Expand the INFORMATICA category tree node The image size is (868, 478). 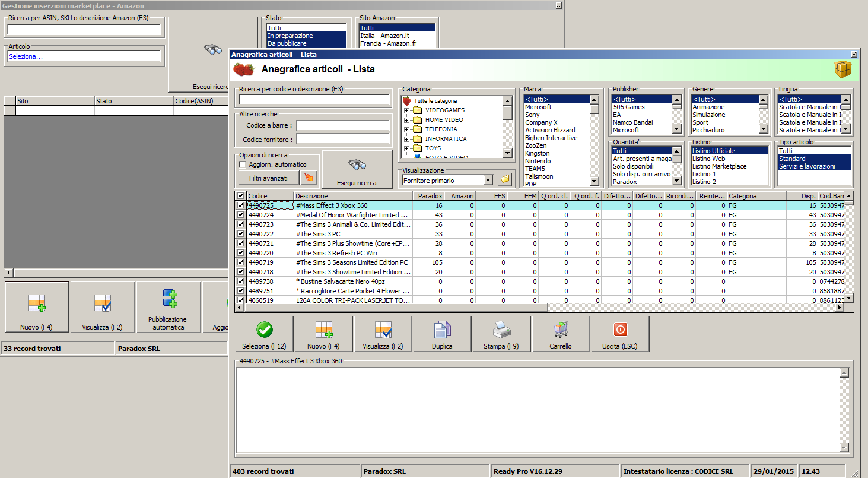(x=406, y=139)
